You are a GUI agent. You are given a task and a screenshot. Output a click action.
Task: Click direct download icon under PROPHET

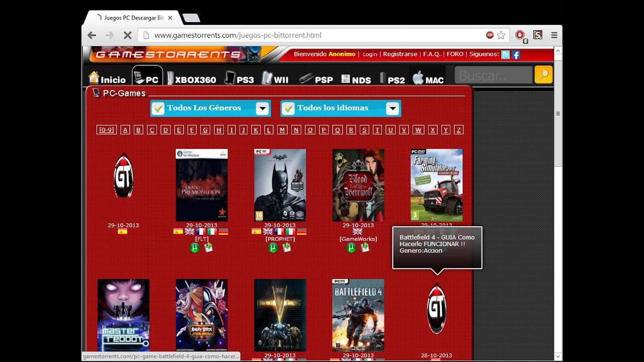(287, 247)
